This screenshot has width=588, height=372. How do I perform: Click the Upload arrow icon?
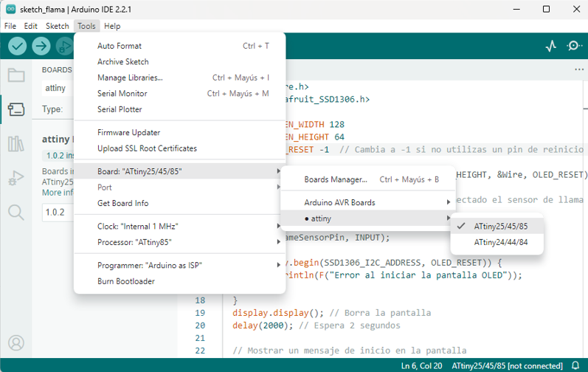pos(41,46)
